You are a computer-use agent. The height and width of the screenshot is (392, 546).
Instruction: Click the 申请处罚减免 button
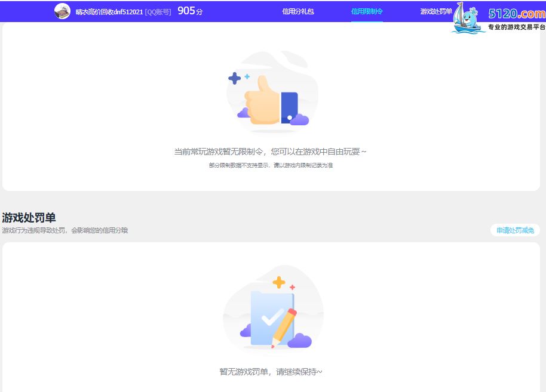click(x=515, y=230)
